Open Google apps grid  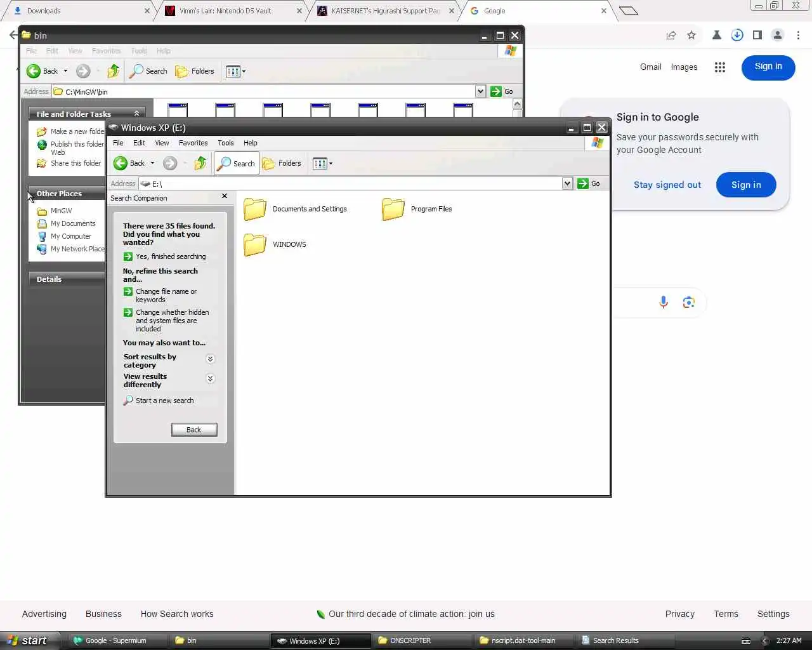(x=719, y=67)
